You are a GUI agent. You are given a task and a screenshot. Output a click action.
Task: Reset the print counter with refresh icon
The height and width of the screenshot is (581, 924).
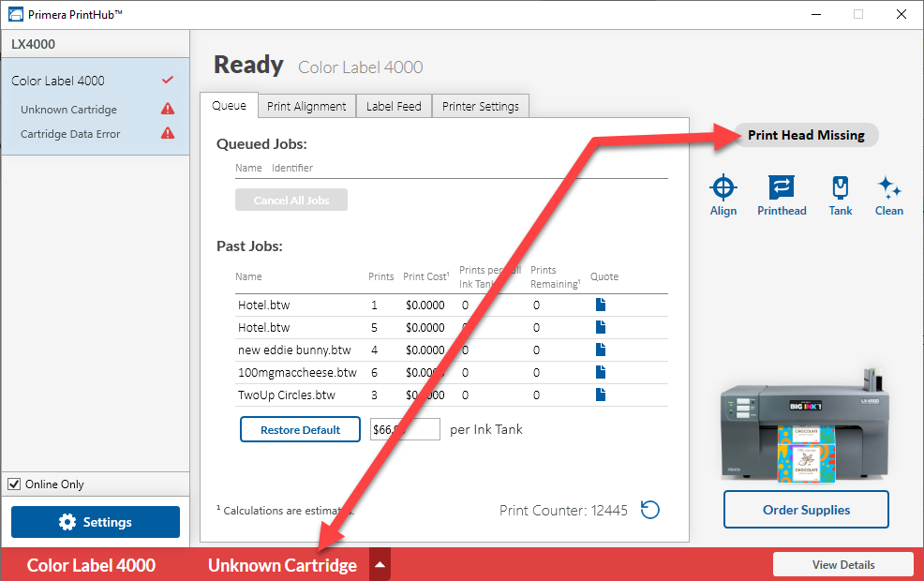coord(650,510)
